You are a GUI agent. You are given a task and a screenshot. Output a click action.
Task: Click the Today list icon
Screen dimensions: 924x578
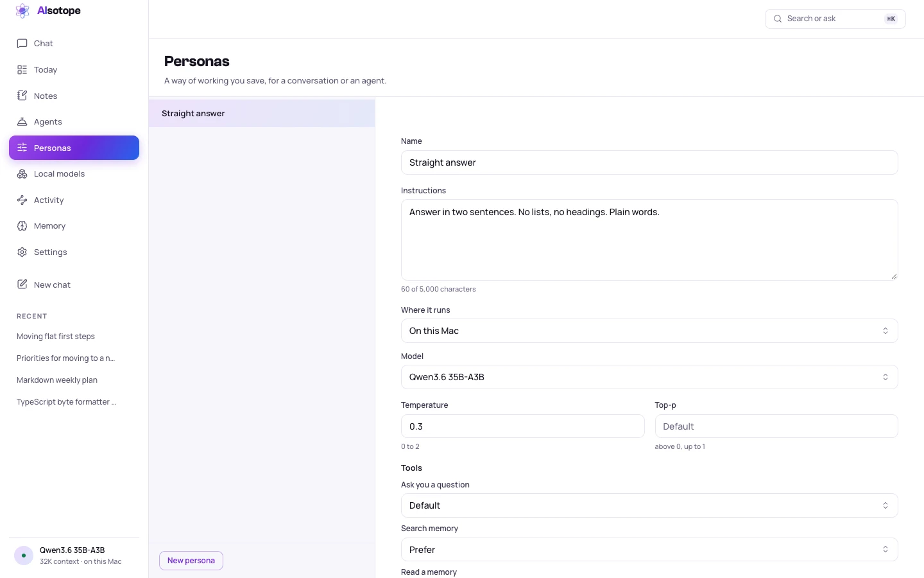point(22,70)
